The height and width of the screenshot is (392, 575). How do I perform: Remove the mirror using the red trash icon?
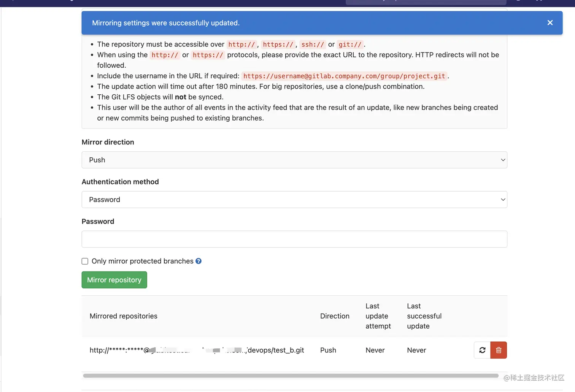point(499,350)
